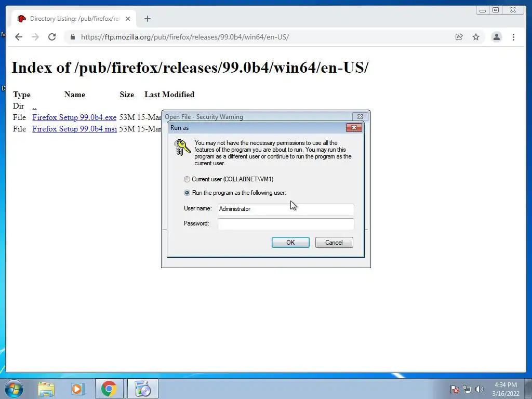The image size is (532, 399).
Task: Select the Directory Listing tab
Action: pyautogui.click(x=74, y=19)
